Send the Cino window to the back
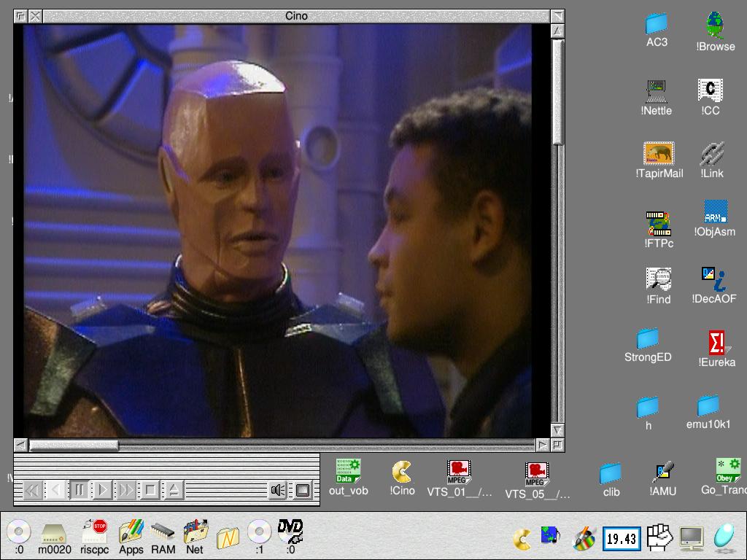The image size is (747, 560). 20,16
